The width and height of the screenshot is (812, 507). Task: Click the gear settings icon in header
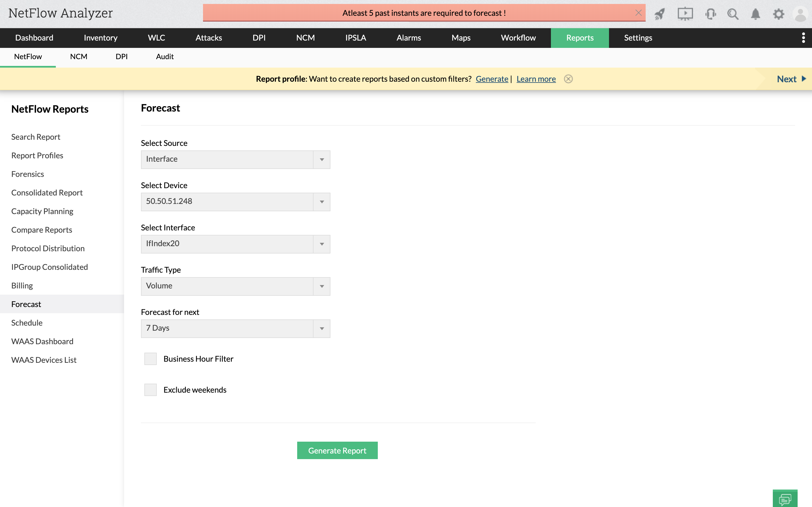pos(778,14)
